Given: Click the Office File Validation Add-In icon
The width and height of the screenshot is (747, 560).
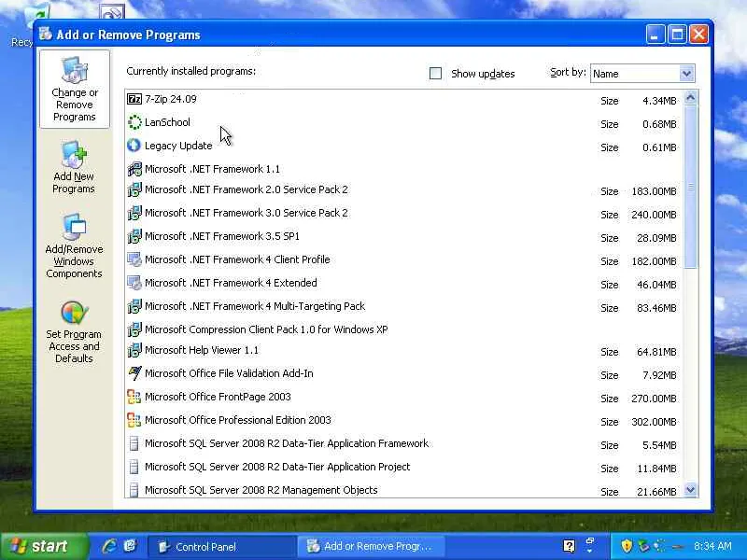Looking at the screenshot, I should point(134,373).
